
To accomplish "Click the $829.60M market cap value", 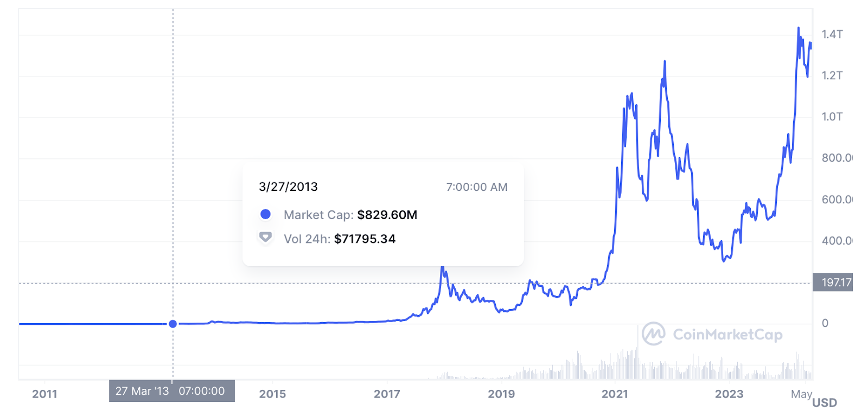I will 387,215.
